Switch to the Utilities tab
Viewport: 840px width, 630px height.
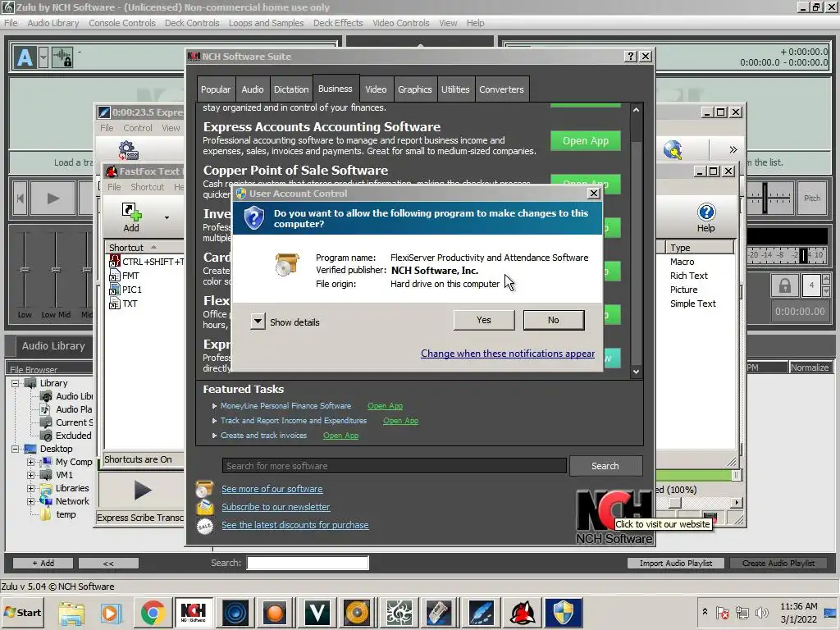pos(455,89)
